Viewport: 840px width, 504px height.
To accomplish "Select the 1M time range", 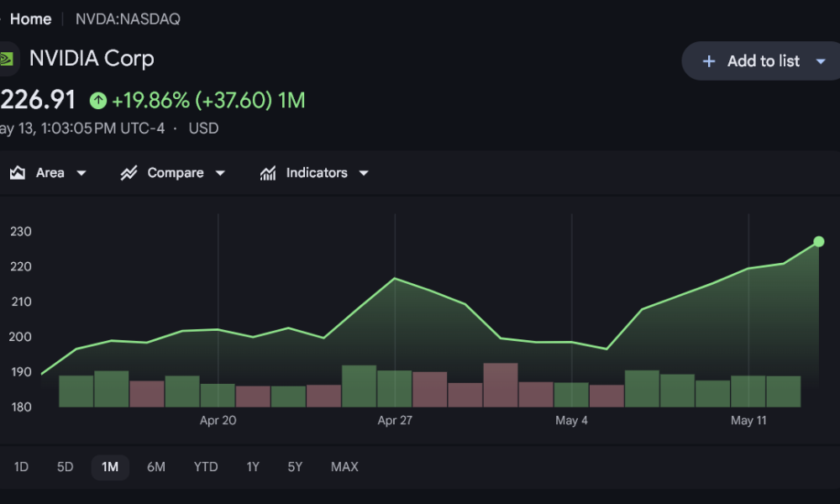I will click(110, 467).
